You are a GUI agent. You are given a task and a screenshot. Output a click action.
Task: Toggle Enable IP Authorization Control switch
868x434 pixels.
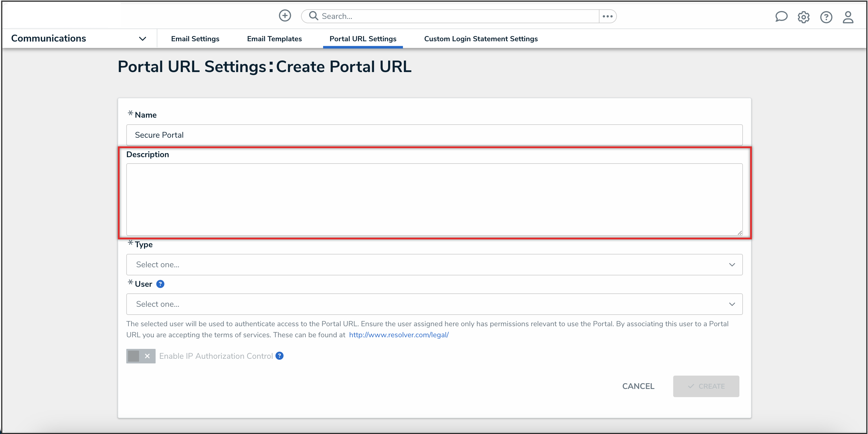click(x=141, y=356)
